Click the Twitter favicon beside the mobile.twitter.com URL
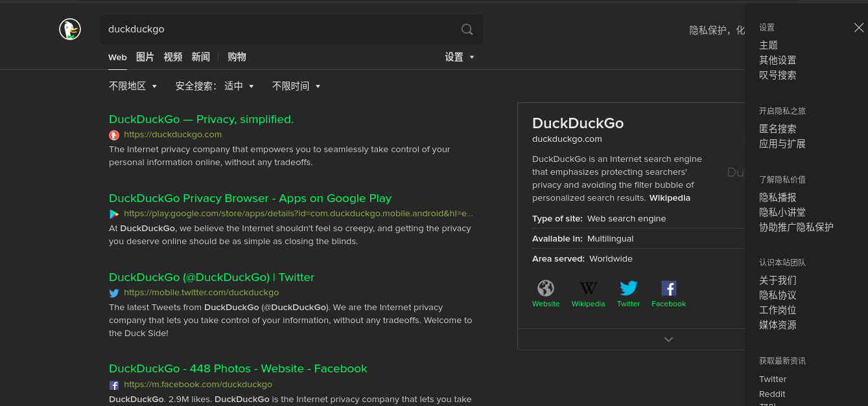This screenshot has height=406, width=868. (114, 293)
